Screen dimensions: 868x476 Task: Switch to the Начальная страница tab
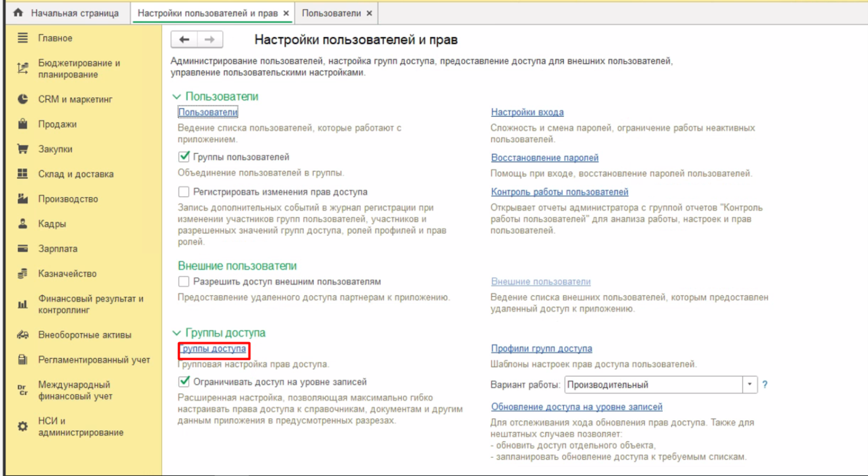coord(67,13)
